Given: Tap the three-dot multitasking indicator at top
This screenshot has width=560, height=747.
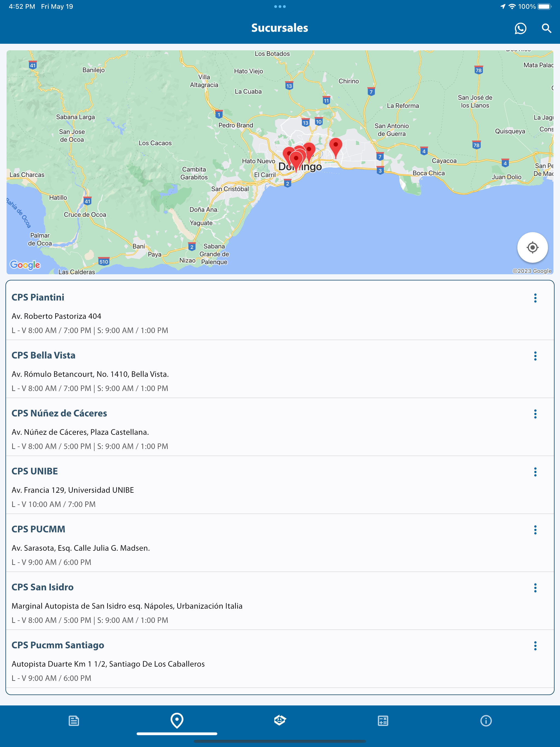Looking at the screenshot, I should 280,6.
